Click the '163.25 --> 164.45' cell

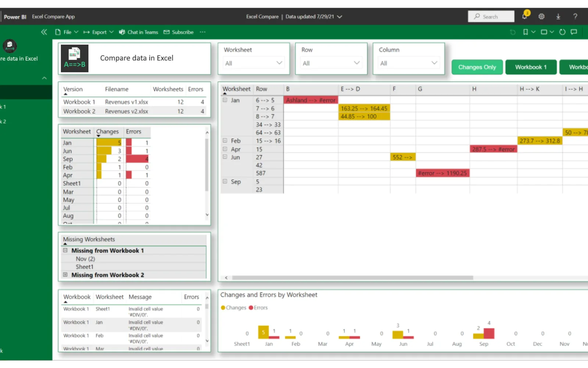(364, 108)
